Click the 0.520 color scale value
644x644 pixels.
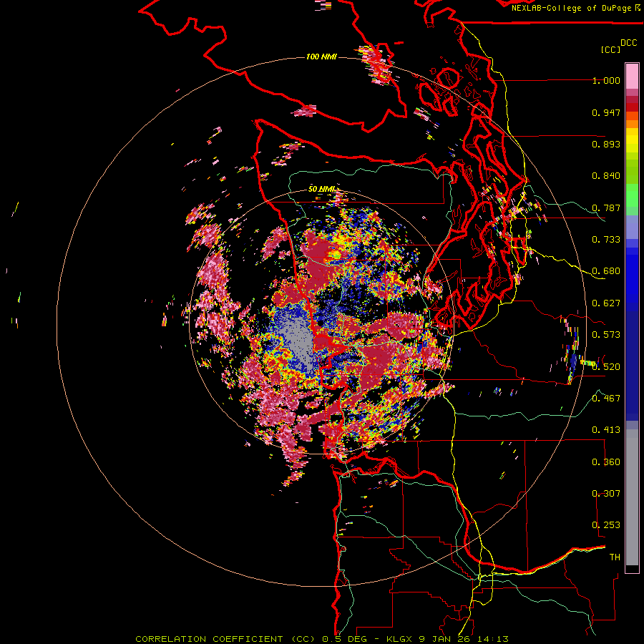click(x=606, y=367)
